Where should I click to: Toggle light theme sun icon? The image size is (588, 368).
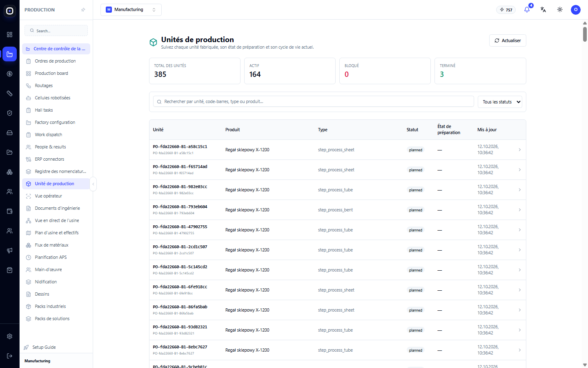coord(560,9)
